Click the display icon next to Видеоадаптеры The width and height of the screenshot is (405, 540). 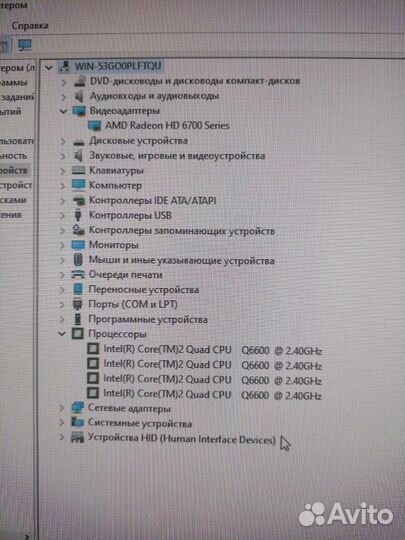point(79,111)
